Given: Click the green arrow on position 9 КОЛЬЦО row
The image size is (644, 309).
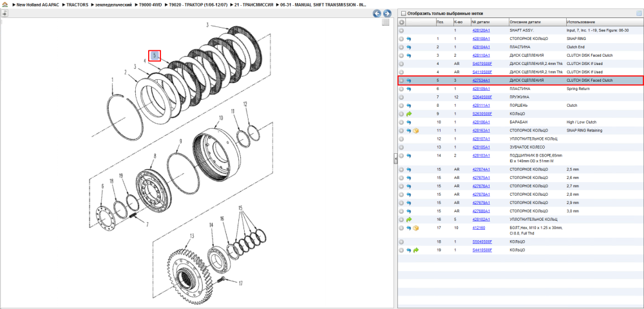Looking at the screenshot, I should 409,114.
